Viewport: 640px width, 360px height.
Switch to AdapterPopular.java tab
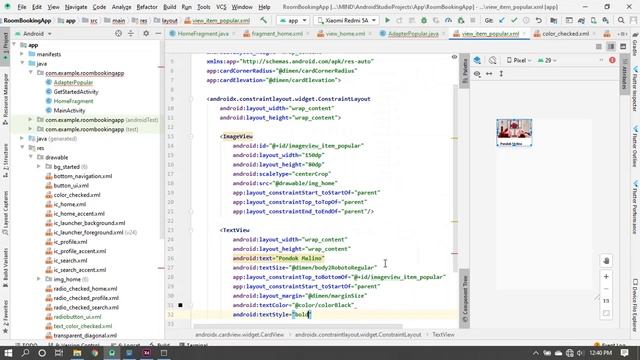click(409, 34)
